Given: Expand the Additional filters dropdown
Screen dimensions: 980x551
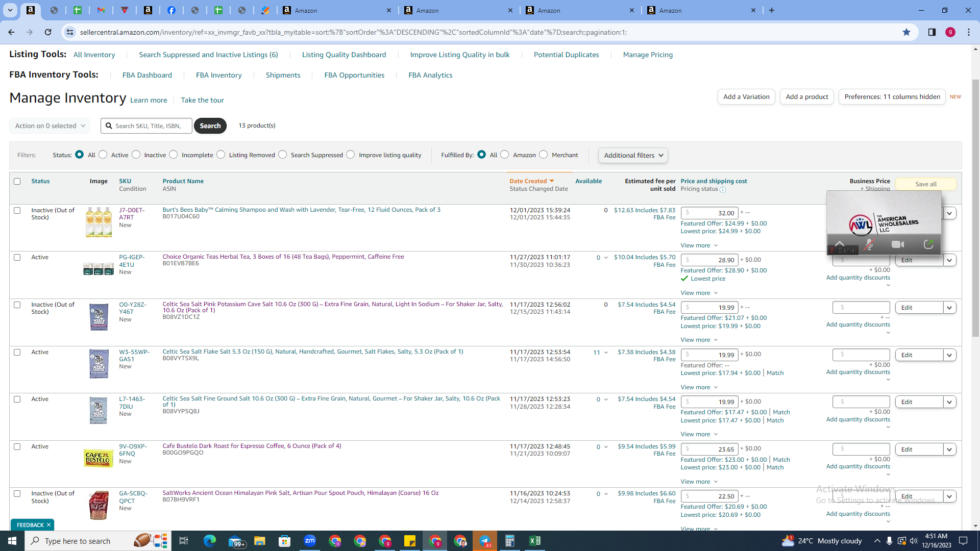Looking at the screenshot, I should point(633,155).
